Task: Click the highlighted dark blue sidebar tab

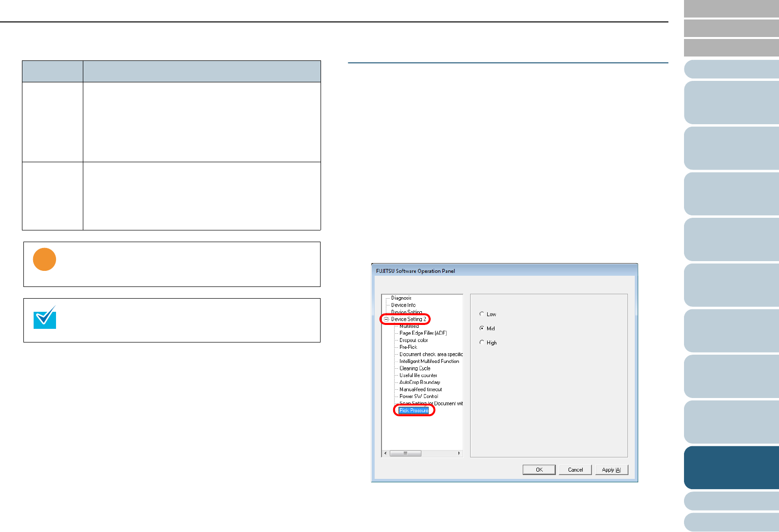Action: point(731,468)
